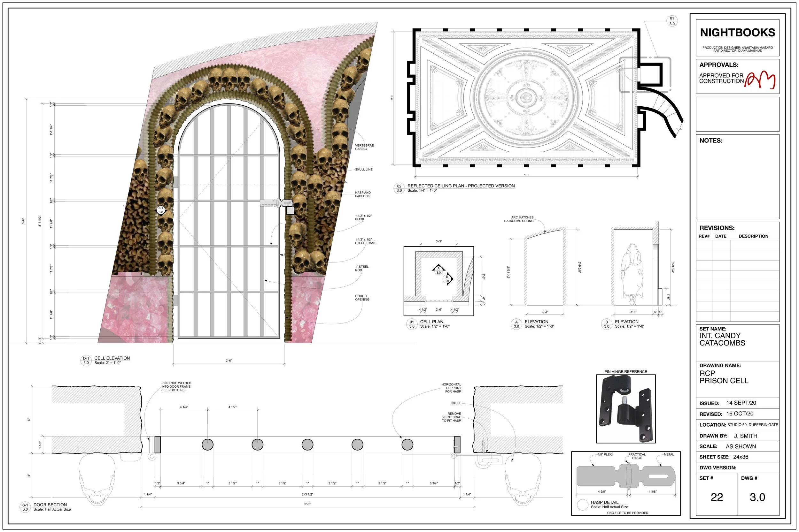
Task: Click the Set number 22 field
Action: 717,497
